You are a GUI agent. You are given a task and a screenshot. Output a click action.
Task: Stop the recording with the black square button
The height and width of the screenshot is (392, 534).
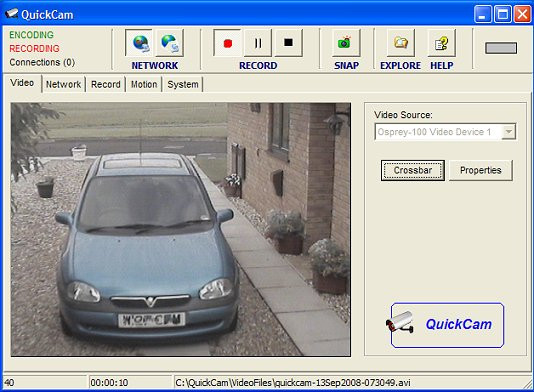tap(288, 43)
